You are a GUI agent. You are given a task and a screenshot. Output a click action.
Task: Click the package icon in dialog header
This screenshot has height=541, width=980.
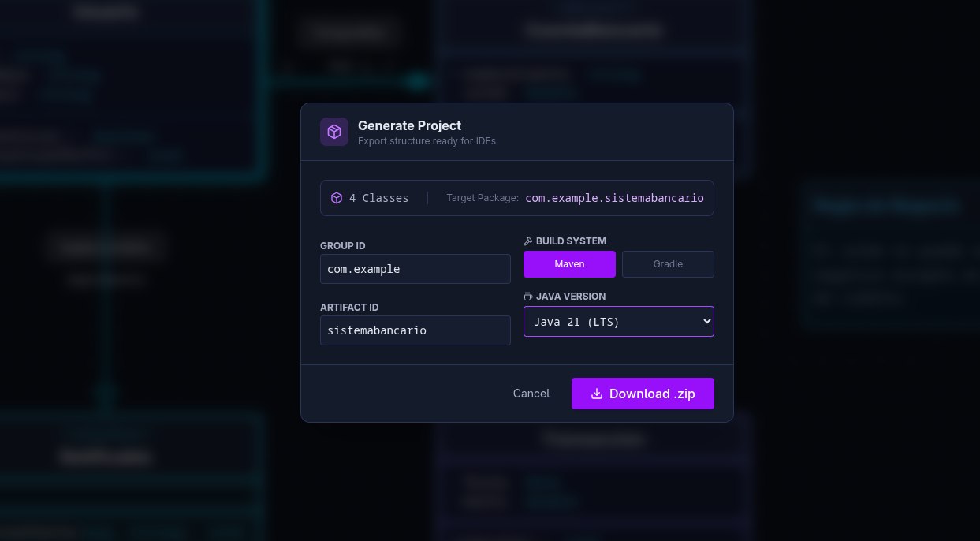tap(334, 132)
